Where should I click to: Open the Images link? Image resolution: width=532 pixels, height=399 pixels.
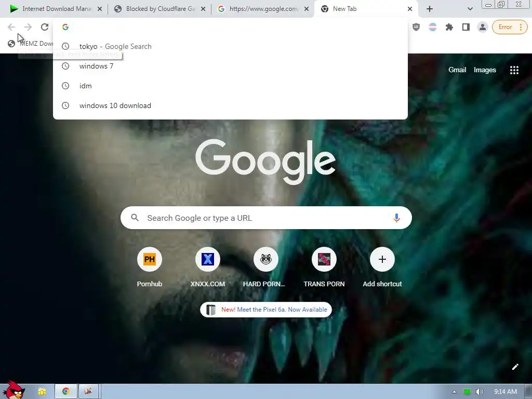pos(485,70)
